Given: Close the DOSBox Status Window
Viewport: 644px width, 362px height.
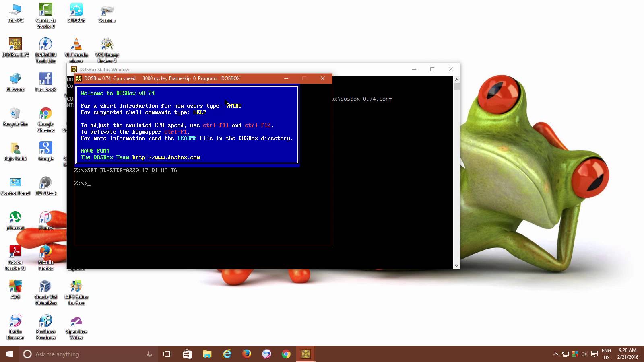Looking at the screenshot, I should pyautogui.click(x=451, y=69).
